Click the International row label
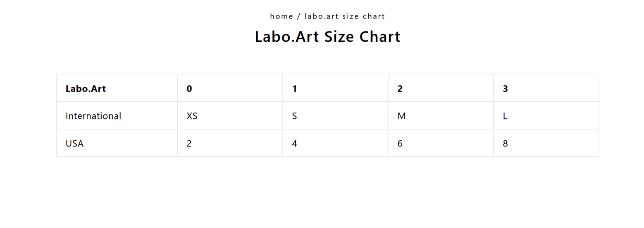 pos(93,116)
